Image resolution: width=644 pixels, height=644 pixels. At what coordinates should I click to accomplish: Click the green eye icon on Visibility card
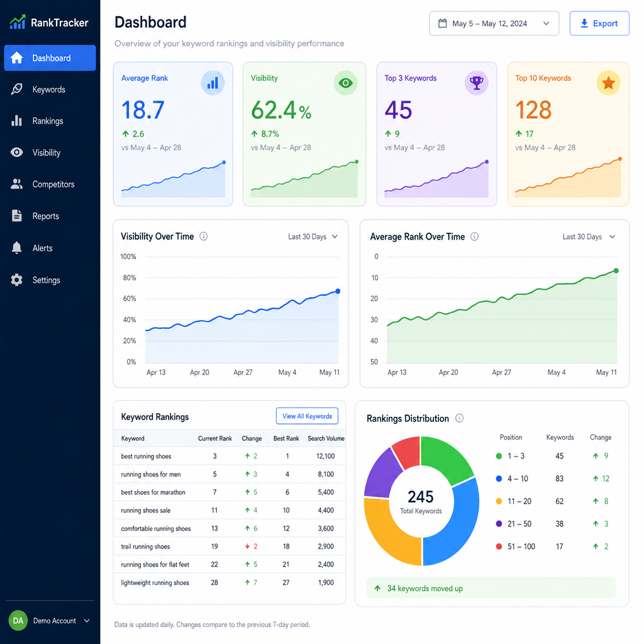coord(346,83)
